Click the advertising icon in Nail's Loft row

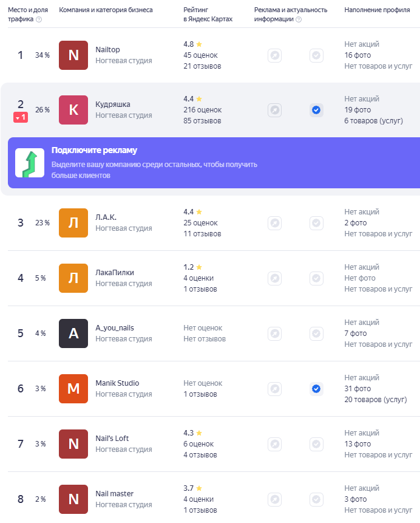coord(275,444)
